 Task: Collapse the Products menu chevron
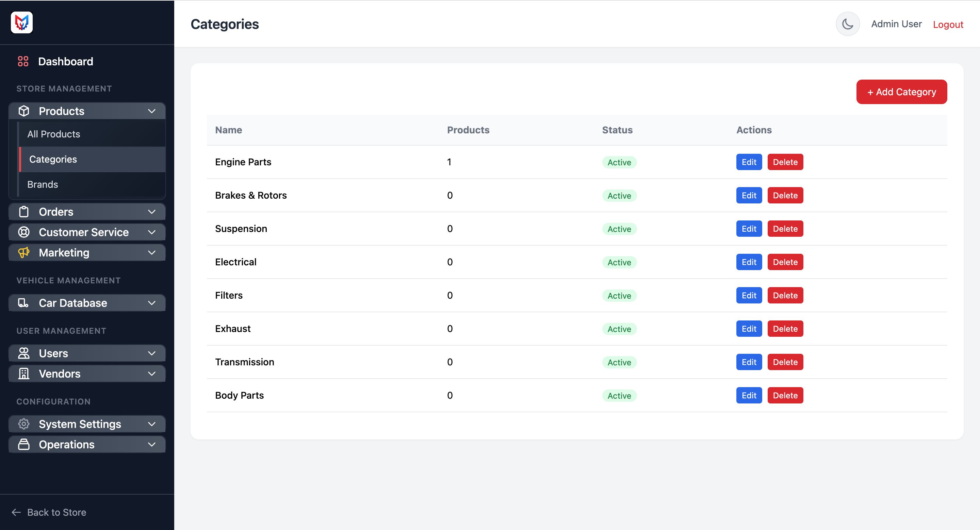(152, 111)
